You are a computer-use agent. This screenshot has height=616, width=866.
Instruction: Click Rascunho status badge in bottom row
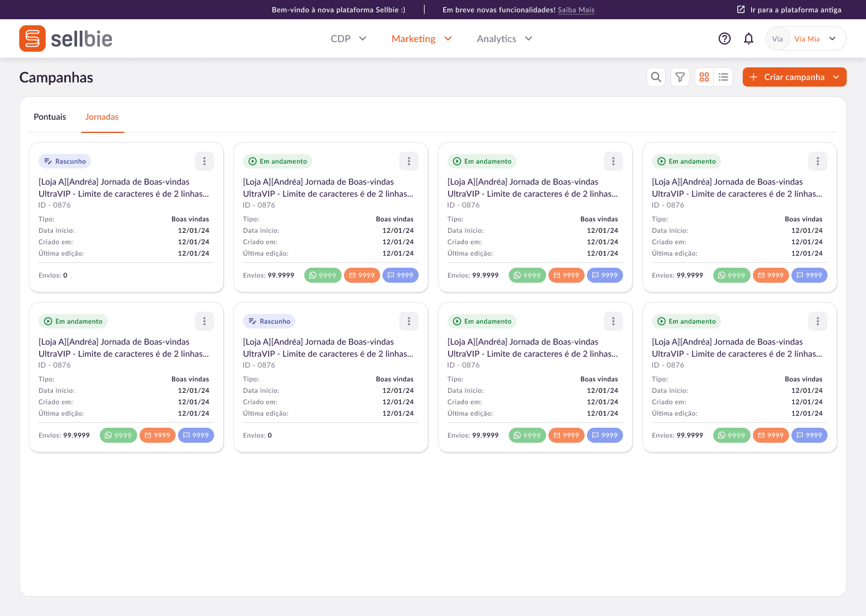coord(269,321)
